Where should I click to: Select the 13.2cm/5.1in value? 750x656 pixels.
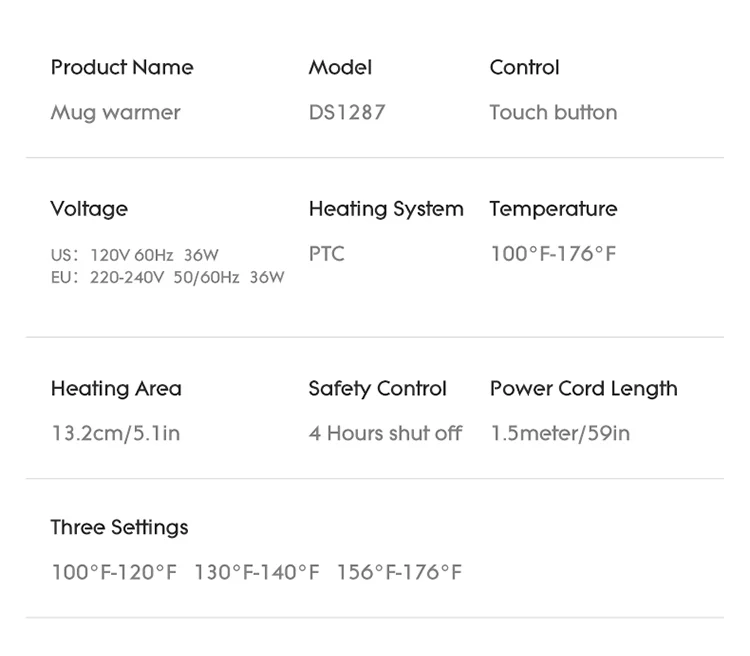pos(116,434)
